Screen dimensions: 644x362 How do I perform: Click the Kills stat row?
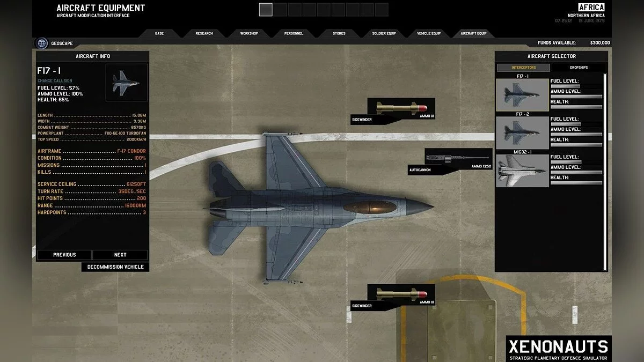(x=92, y=172)
